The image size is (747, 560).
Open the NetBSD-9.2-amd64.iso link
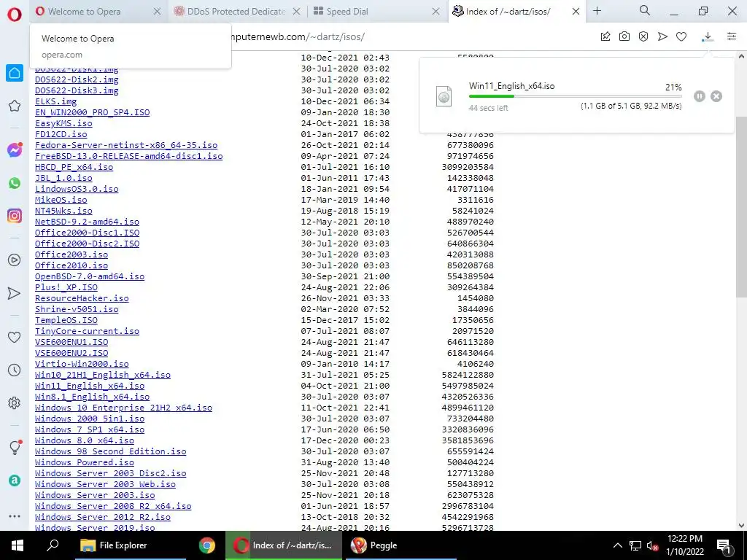88,222
